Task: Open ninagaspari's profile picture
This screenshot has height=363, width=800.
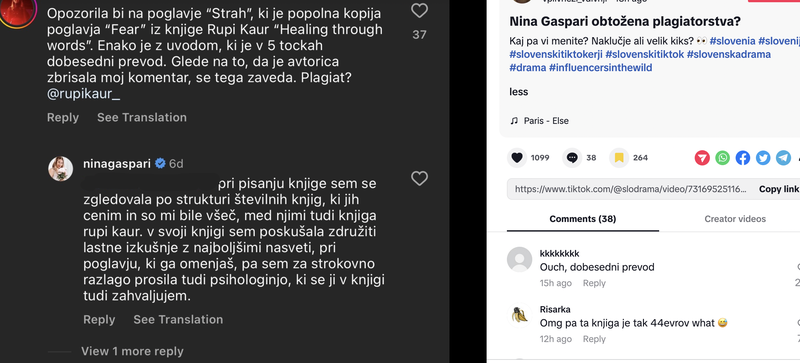Action: pyautogui.click(x=61, y=168)
